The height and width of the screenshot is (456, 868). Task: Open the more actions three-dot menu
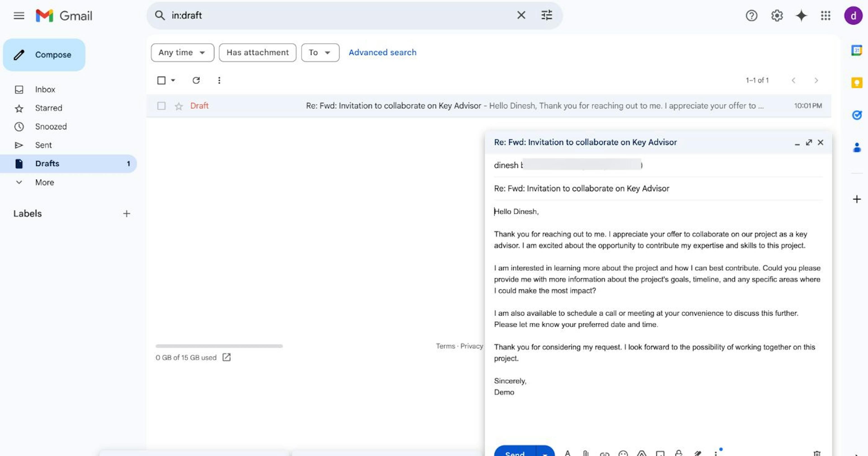219,80
